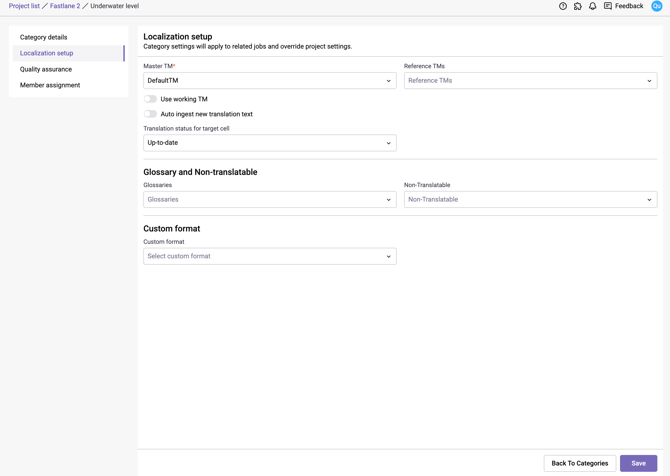Click the Save button

[638, 463]
